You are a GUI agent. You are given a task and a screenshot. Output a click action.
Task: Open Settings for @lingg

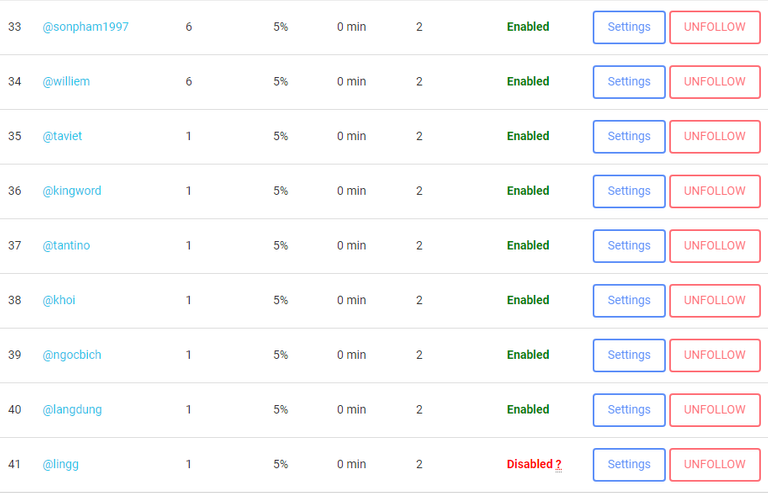629,464
